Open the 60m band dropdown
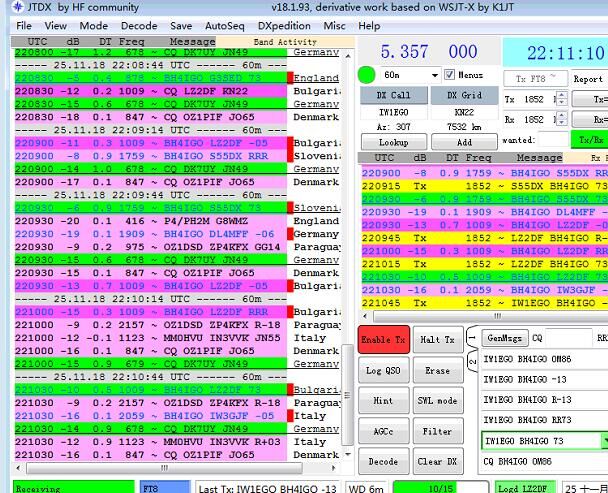The height and width of the screenshot is (493, 608). 411,75
